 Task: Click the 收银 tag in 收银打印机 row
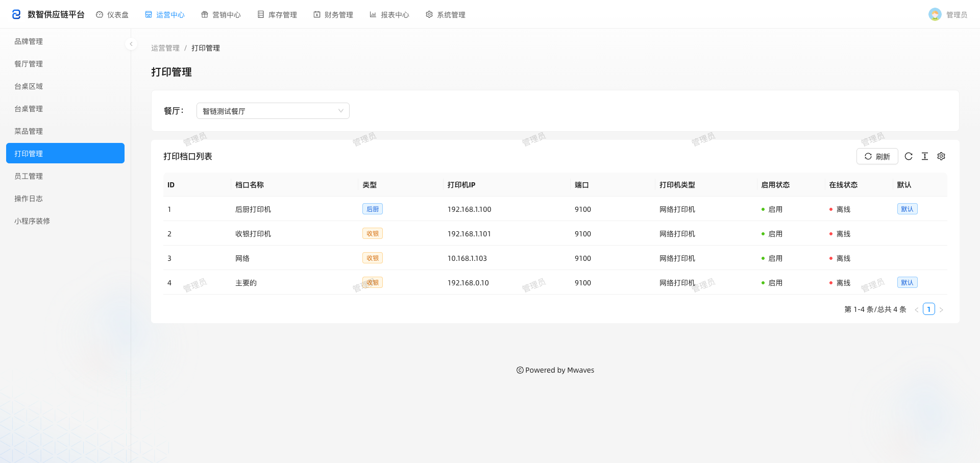click(373, 233)
